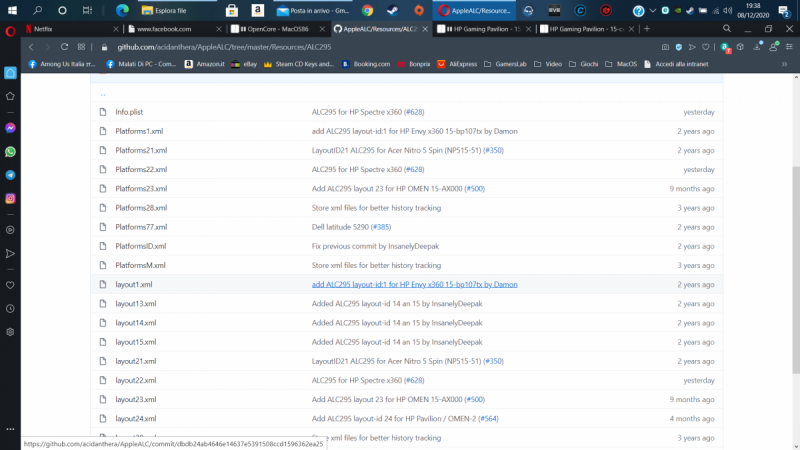This screenshot has width=800, height=450.
Task: Open the Amazon.it bookmark
Action: coord(205,64)
